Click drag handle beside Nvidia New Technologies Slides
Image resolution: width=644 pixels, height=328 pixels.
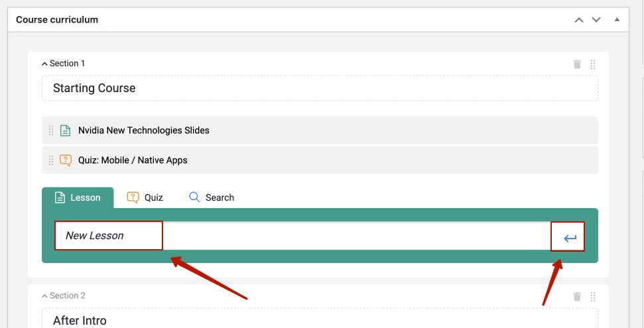pos(51,131)
